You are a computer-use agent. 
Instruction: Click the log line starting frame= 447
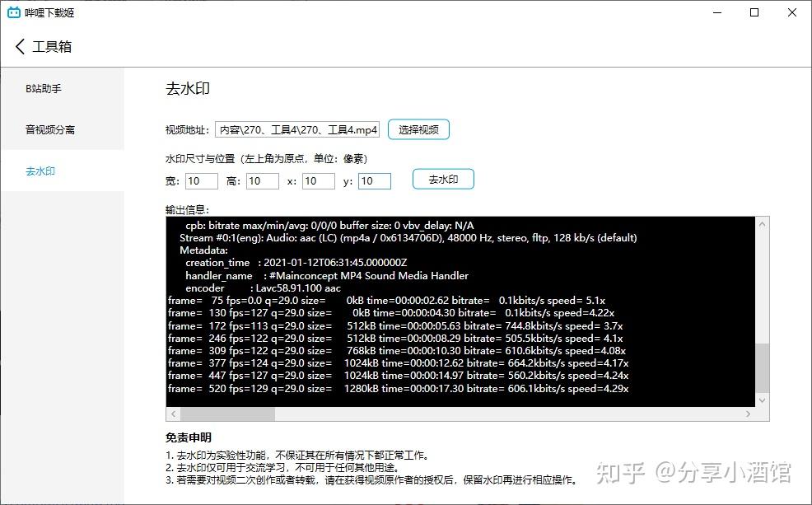399,376
